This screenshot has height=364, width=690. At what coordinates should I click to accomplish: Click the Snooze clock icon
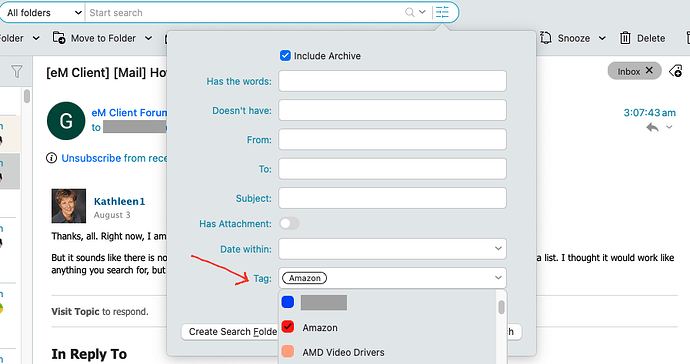click(x=545, y=38)
